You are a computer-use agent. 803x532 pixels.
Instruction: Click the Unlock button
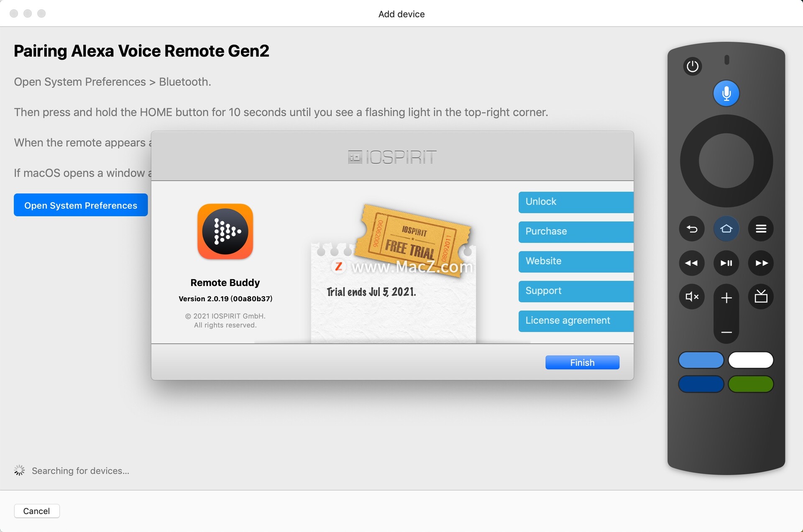(x=576, y=202)
